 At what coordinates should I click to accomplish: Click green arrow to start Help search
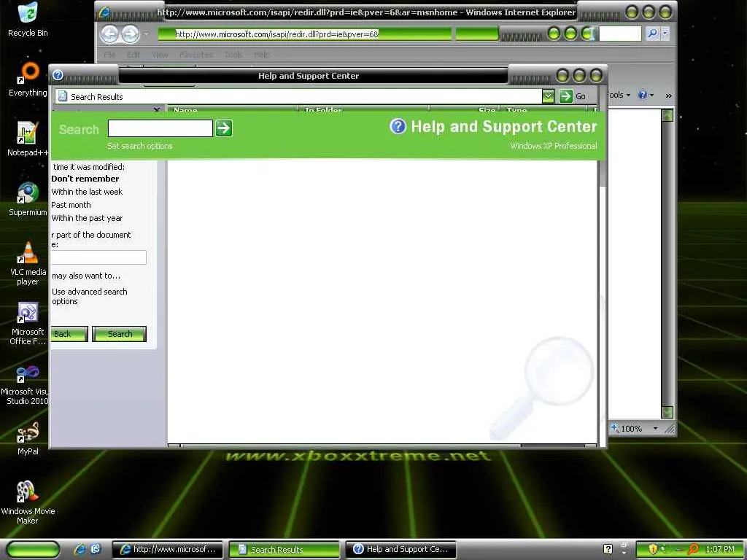[223, 128]
